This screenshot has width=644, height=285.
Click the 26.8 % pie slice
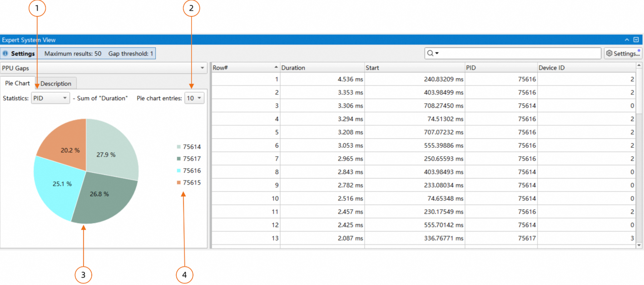[x=104, y=198]
